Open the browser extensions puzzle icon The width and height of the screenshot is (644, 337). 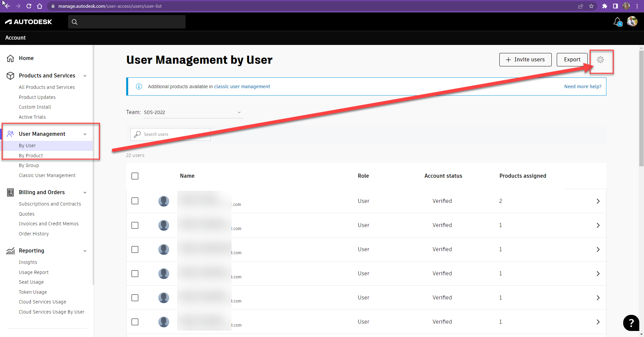[605, 6]
